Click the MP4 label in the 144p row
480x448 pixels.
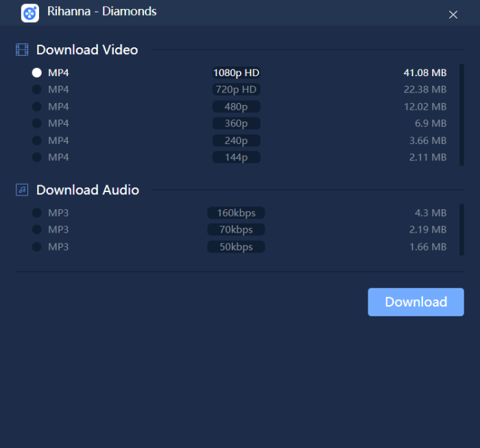click(x=58, y=157)
